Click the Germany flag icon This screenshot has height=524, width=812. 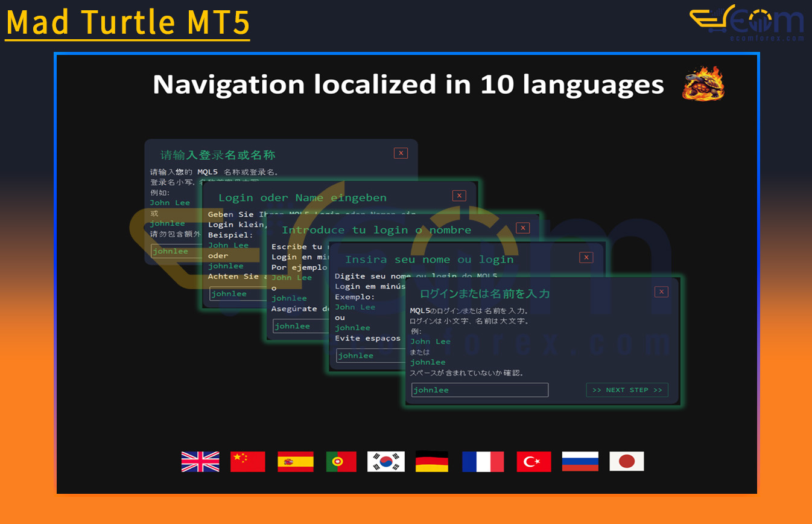tap(432, 462)
